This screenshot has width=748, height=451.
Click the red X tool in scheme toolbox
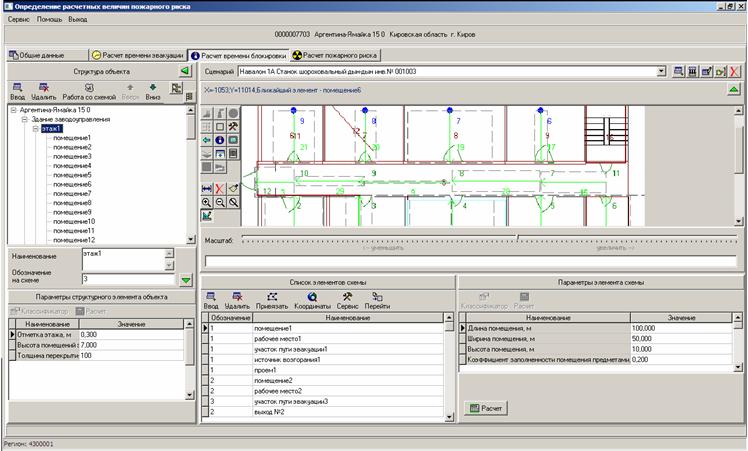click(x=219, y=188)
